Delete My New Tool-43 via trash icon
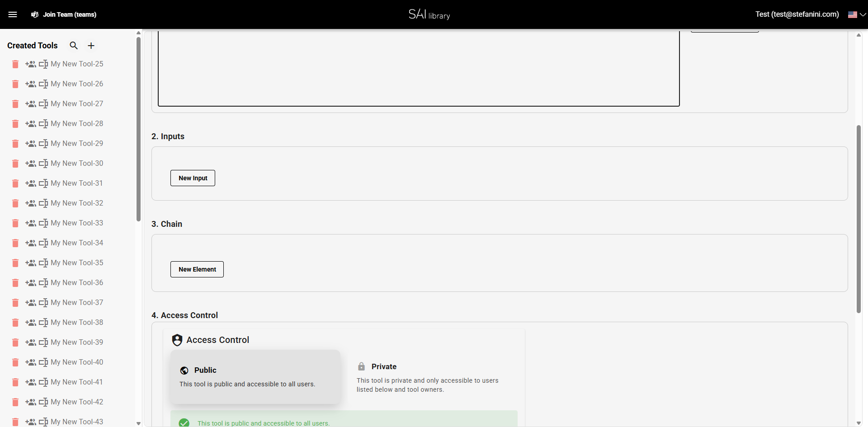 coord(15,422)
